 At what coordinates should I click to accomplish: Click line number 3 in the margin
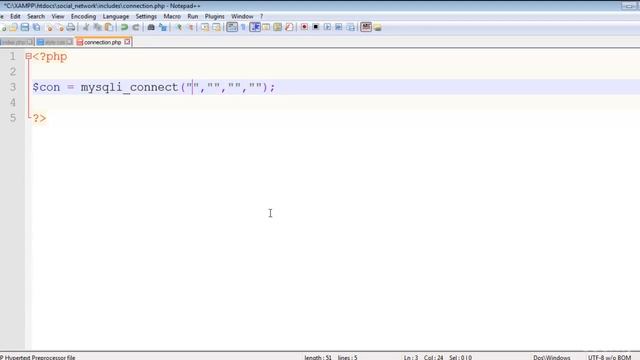coord(13,87)
